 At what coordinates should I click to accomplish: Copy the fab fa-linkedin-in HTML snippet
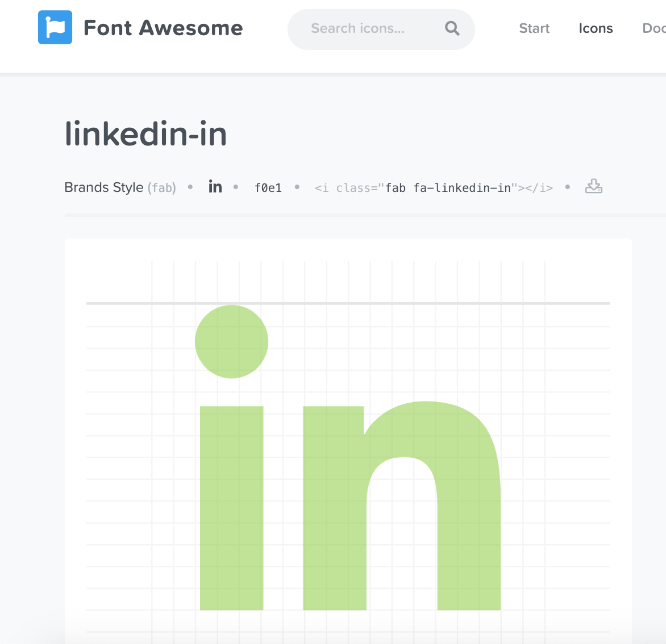pos(434,187)
